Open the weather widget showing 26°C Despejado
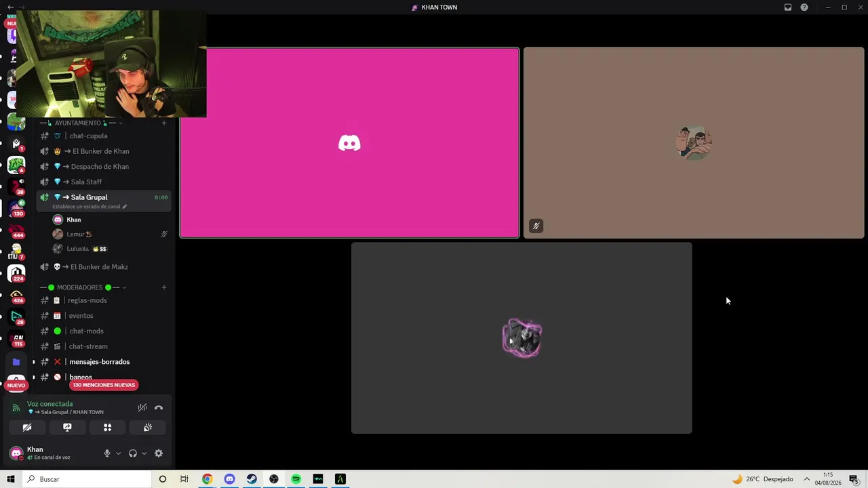The width and height of the screenshot is (868, 488). [x=762, y=479]
